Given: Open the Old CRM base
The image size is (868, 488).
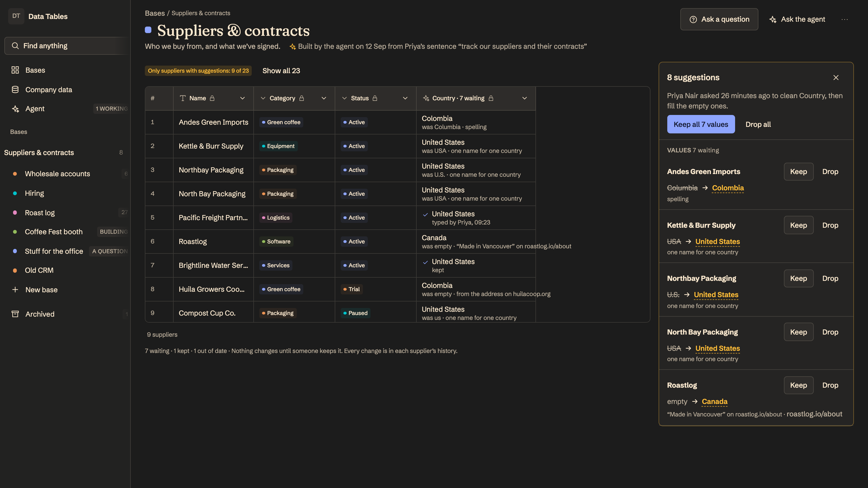Looking at the screenshot, I should 39,270.
